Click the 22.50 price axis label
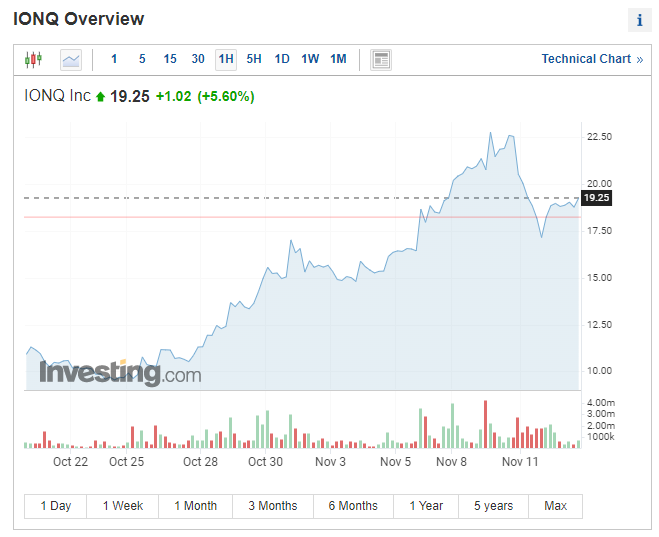Image resolution: width=659 pixels, height=537 pixels. (x=599, y=137)
